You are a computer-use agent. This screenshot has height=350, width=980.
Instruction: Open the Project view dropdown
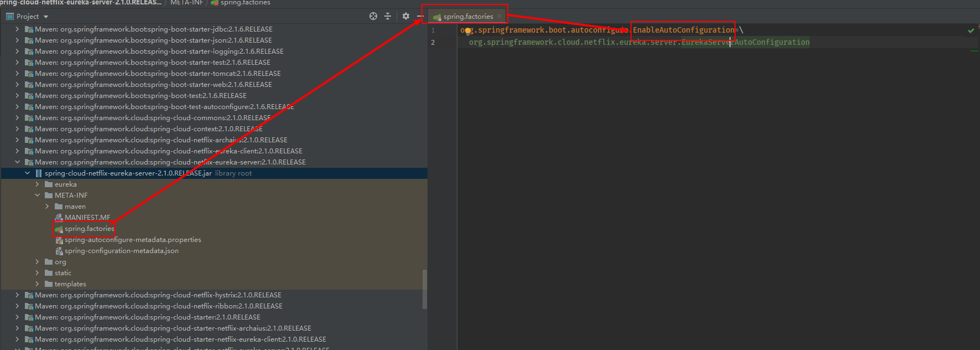click(46, 17)
